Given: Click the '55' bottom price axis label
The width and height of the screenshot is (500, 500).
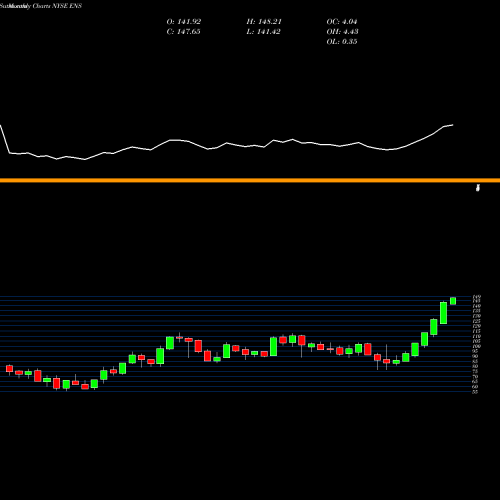Looking at the screenshot, I should tap(475, 392).
